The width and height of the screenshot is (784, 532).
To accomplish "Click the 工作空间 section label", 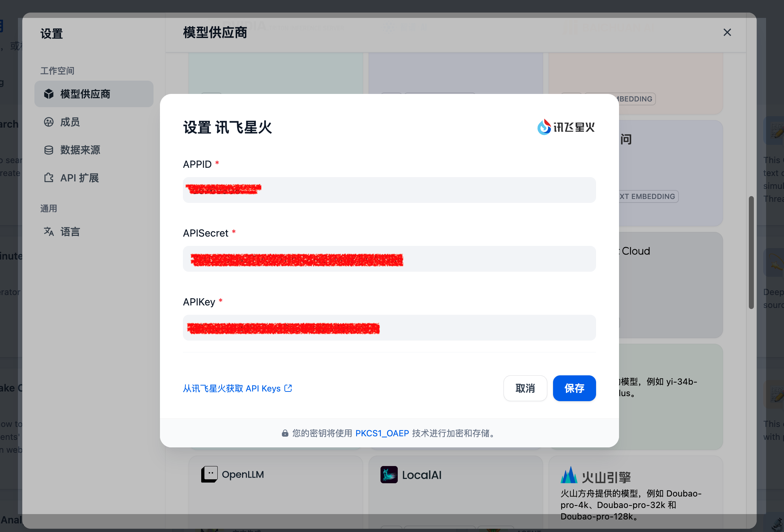I will (x=57, y=71).
